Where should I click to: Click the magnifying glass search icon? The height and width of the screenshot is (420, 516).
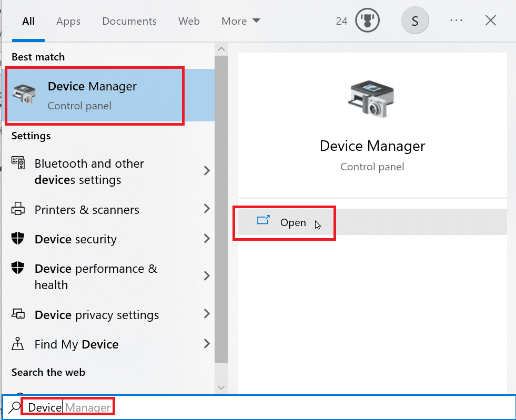coord(15,407)
